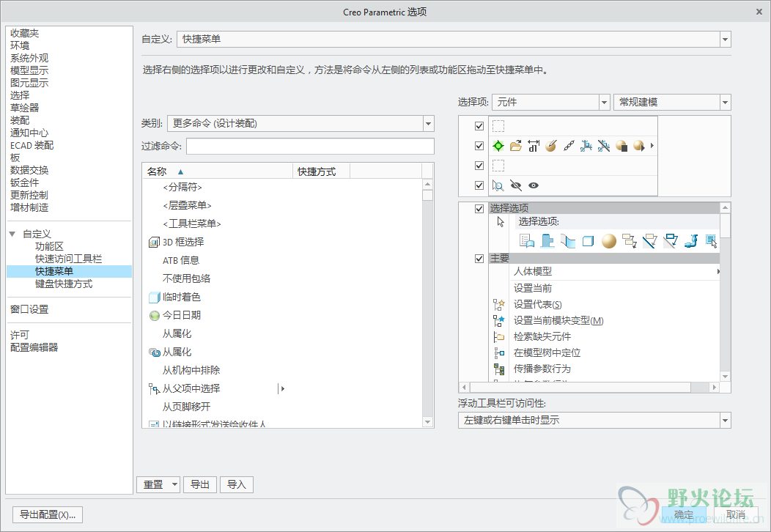Screen dimensions: 771x532
Task: Select 快速访问工具栏 in sidebar
Action: (x=68, y=259)
